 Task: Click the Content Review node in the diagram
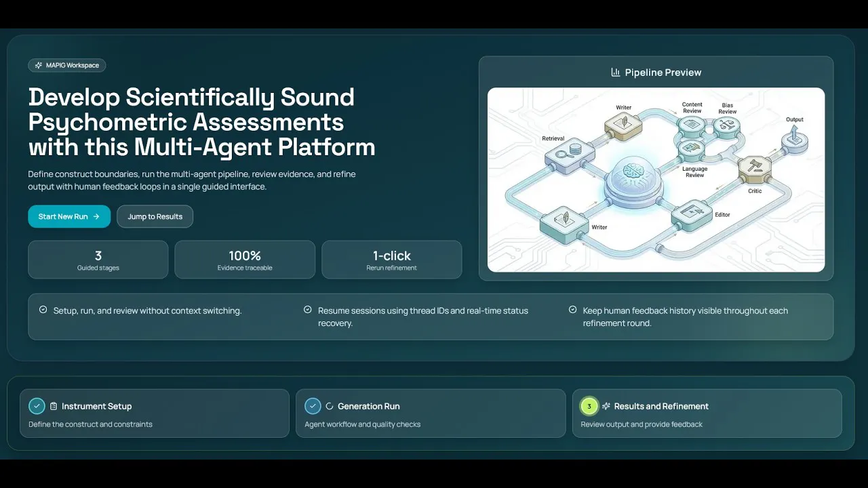coord(692,125)
